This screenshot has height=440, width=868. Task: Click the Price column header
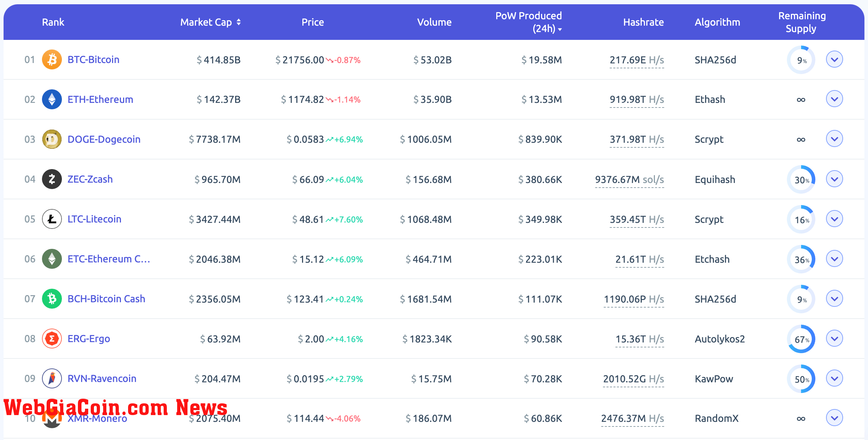click(313, 22)
